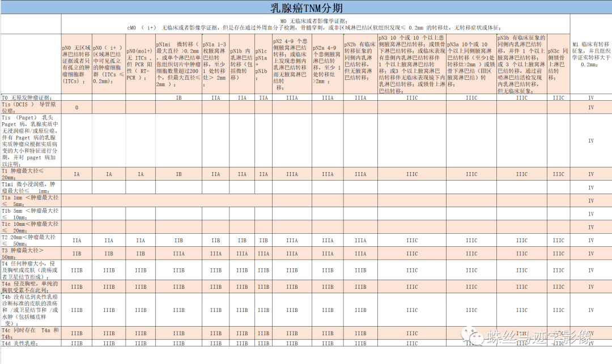Click IIA in T1 row pN1a column
Screen dimensions: 612x364
[215, 174]
